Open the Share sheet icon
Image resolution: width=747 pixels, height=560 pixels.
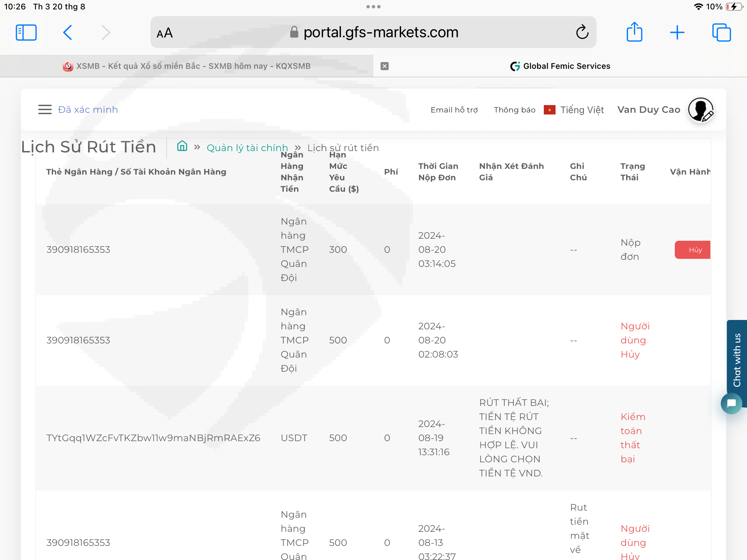point(634,32)
